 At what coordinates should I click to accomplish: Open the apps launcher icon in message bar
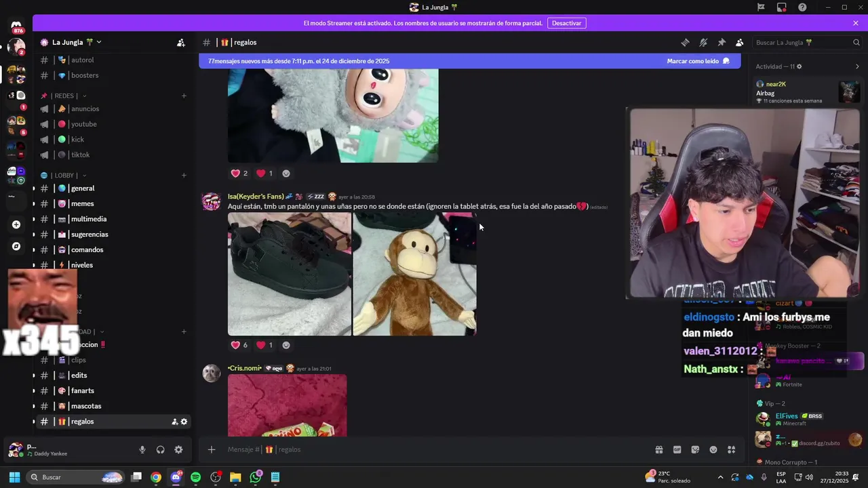[x=732, y=449]
